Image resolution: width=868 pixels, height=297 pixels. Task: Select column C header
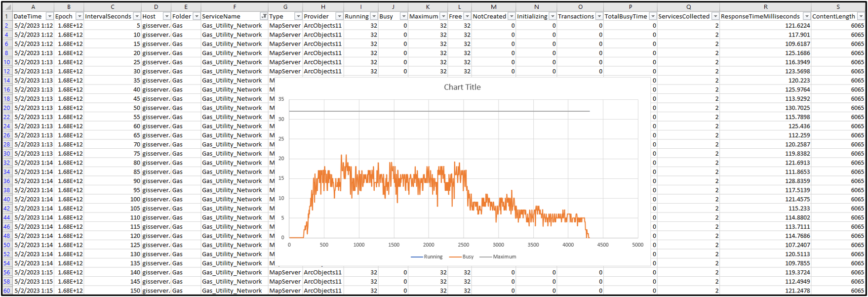[113, 7]
